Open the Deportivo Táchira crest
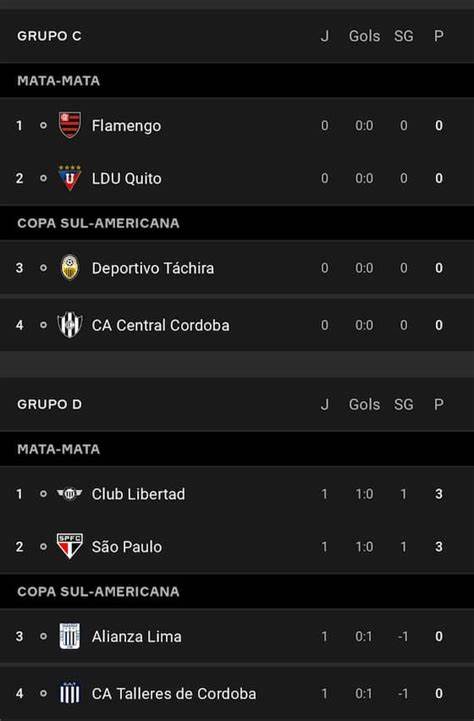 click(x=70, y=268)
